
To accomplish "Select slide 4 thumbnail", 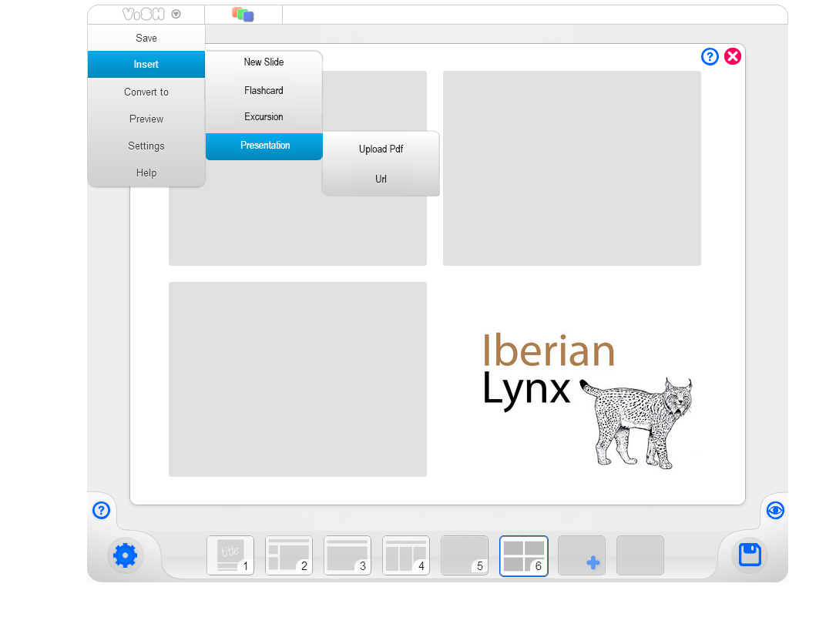I will pos(406,555).
